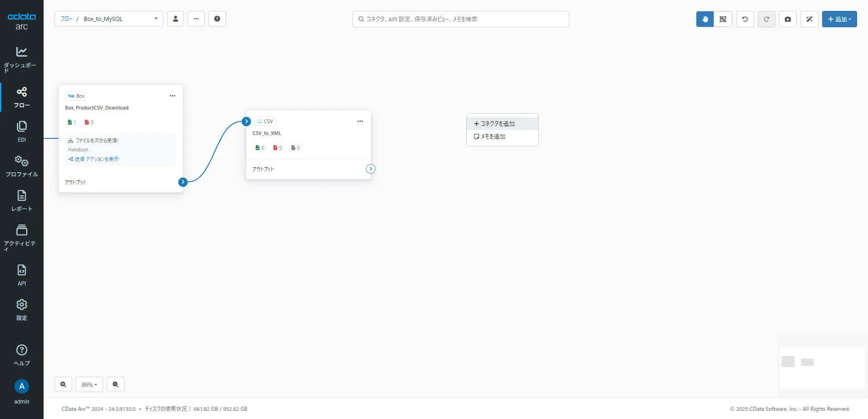
Task: Open the レポート reports page
Action: click(x=21, y=201)
